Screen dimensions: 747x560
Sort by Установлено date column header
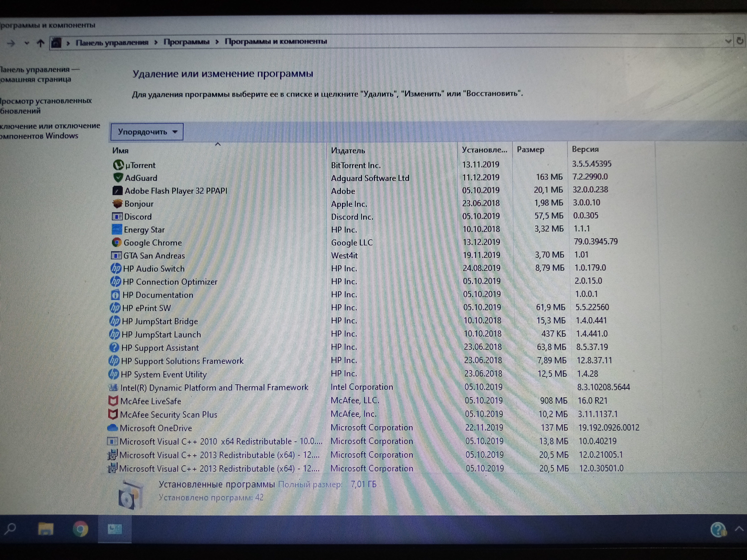[x=485, y=150]
